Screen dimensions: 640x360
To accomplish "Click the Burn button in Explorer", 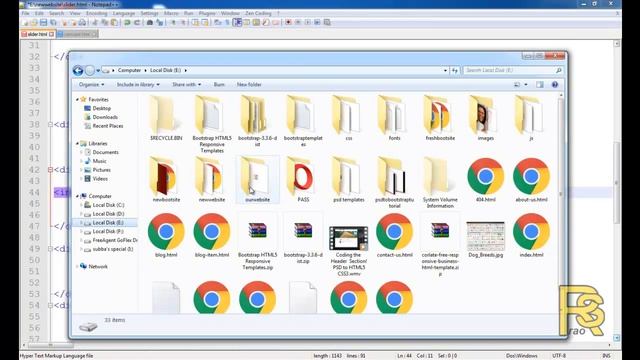I will pyautogui.click(x=219, y=84).
